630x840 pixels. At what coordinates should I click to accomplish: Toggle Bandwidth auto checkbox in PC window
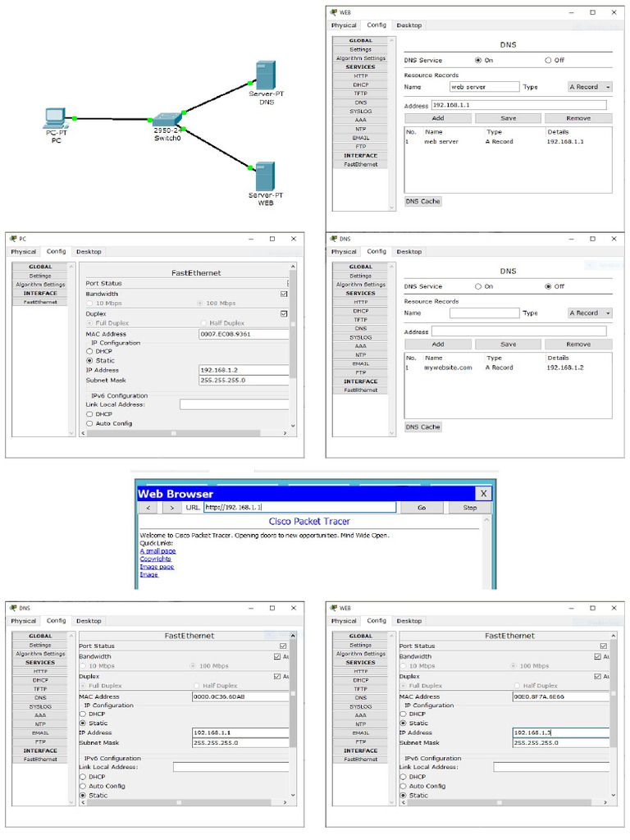pos(284,294)
